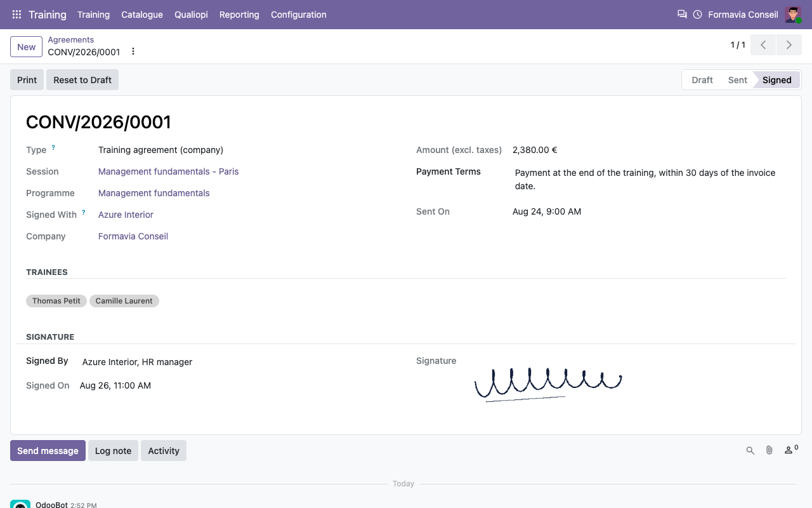Click the Print button
This screenshot has width=812, height=508.
click(x=27, y=80)
